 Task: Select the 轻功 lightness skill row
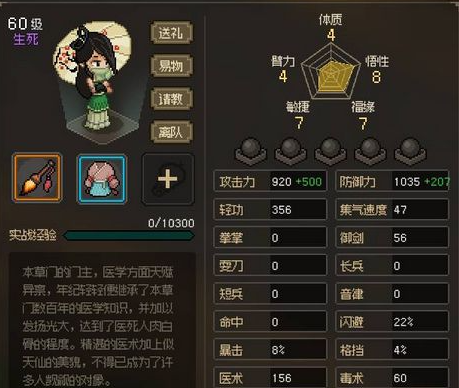(x=270, y=209)
